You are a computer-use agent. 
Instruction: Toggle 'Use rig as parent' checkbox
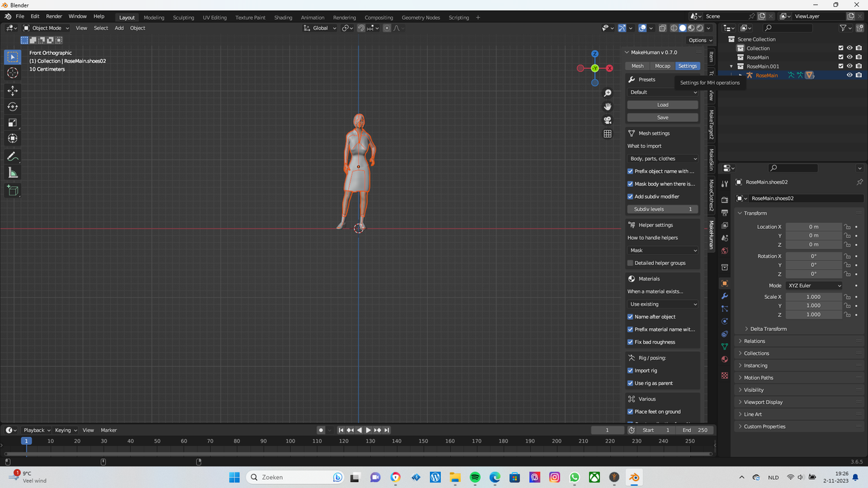pyautogui.click(x=630, y=384)
